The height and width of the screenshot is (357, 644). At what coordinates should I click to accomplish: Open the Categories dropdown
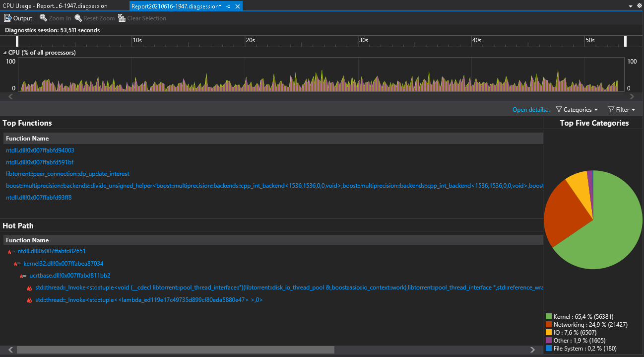pos(577,109)
